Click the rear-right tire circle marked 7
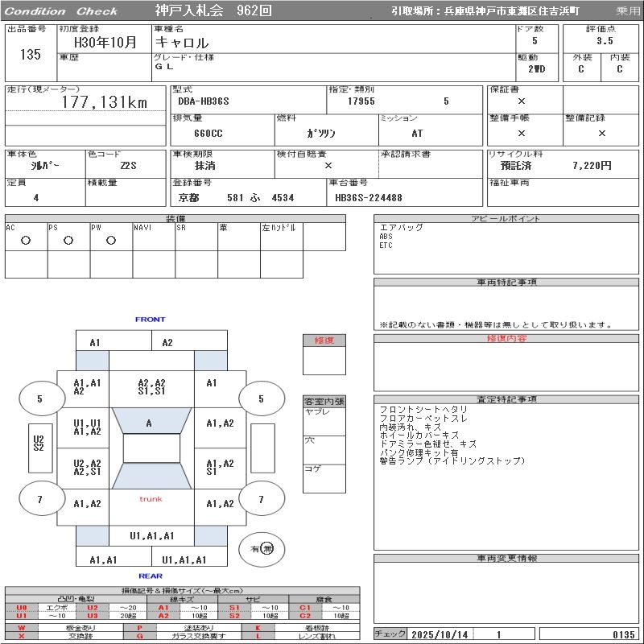 tap(261, 500)
